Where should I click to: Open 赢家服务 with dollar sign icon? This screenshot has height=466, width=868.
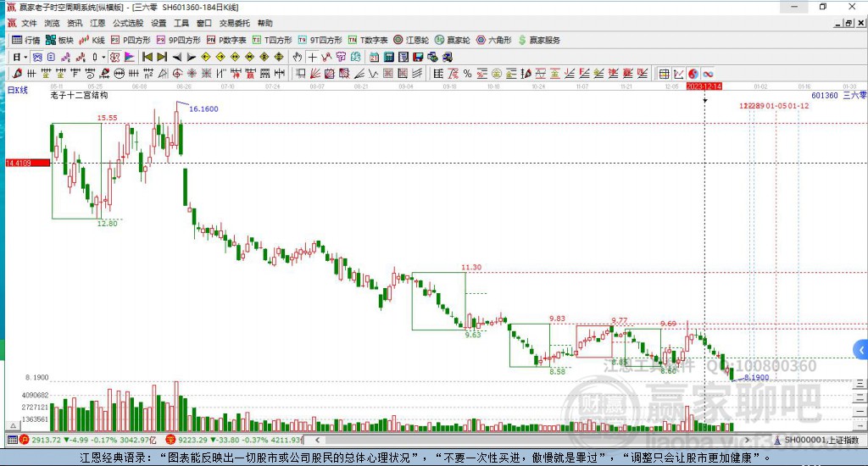click(539, 40)
